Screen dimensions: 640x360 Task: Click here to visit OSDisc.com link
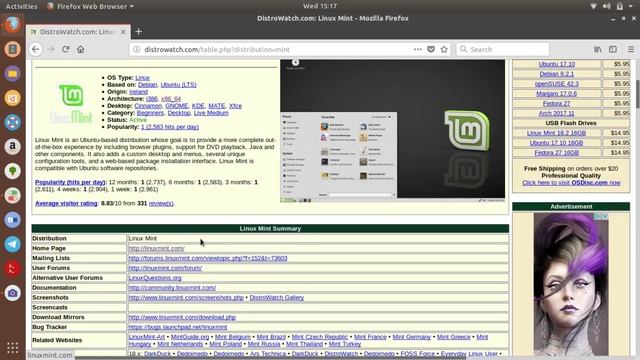pos(571,182)
